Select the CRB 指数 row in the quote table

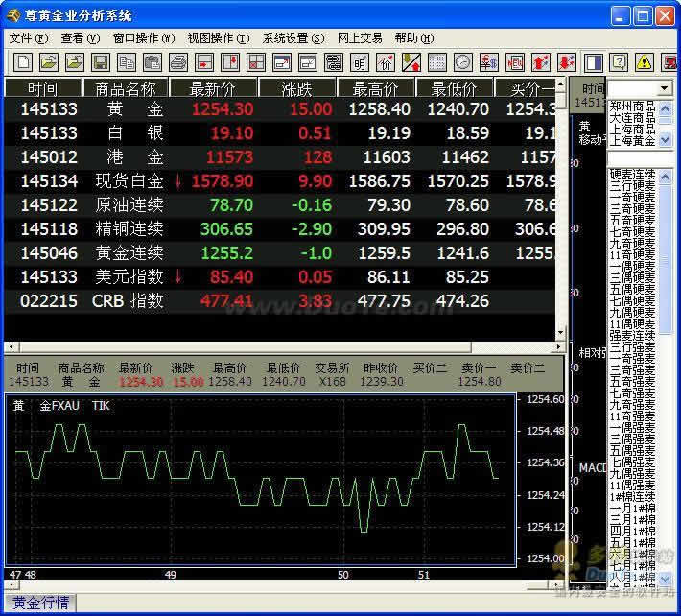click(x=280, y=301)
